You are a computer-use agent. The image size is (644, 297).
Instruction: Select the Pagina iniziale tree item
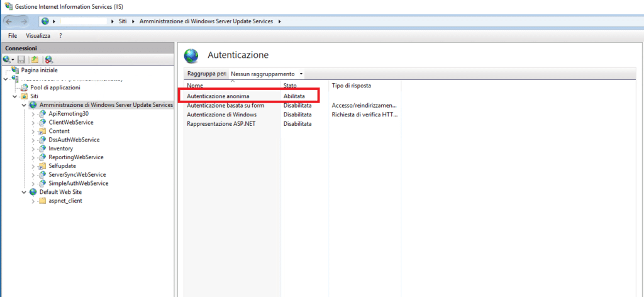(x=40, y=70)
